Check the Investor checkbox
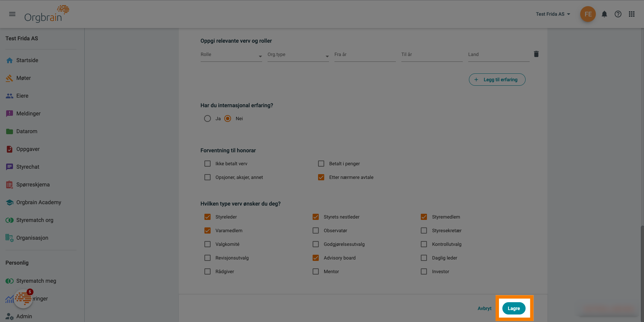 point(424,271)
